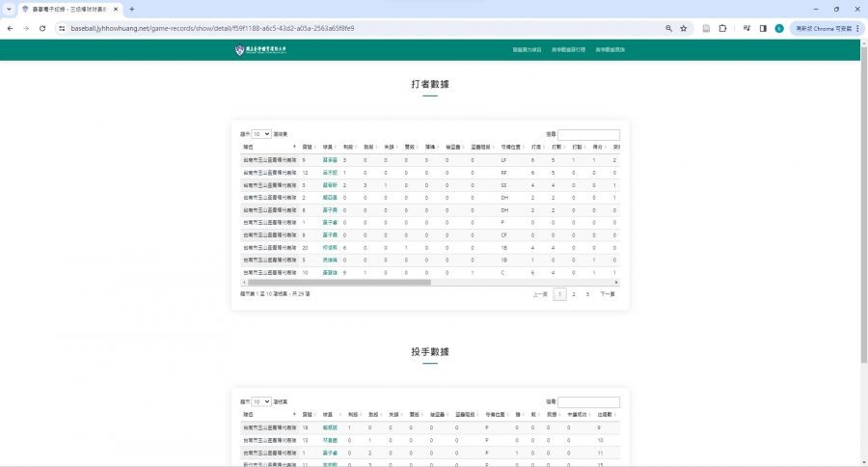868x467 pixels.
Task: Click right arrow of table horizontal scrollbar
Action: 616,283
